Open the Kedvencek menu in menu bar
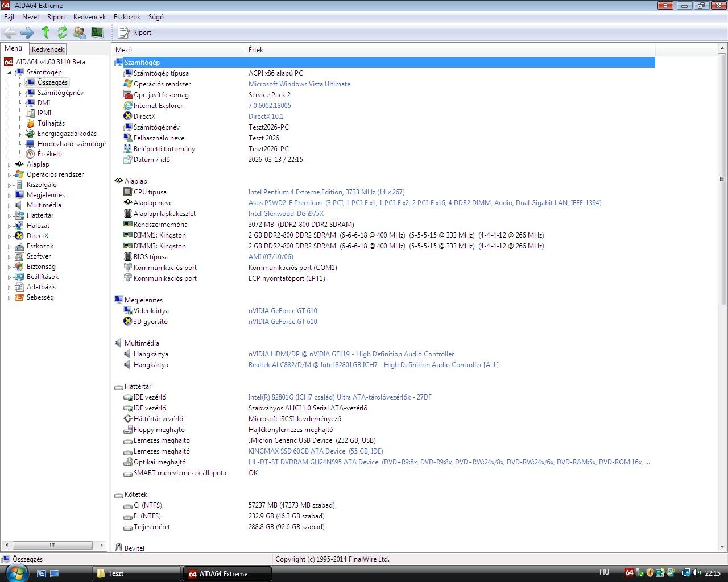The image size is (728, 582). pyautogui.click(x=89, y=17)
